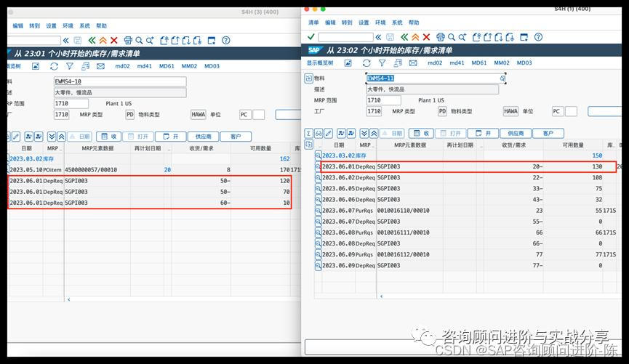Click orange Exit arrows in the 23:01 window
The image size is (629, 364).
(x=103, y=40)
